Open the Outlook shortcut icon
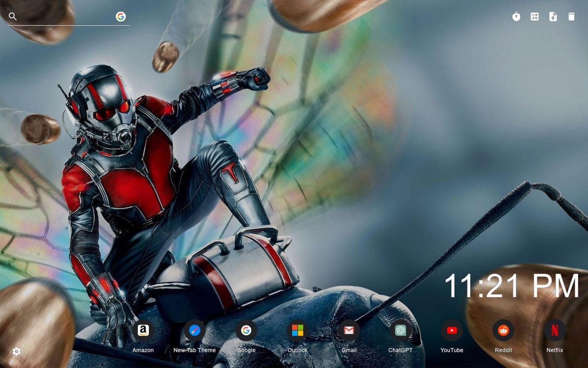588x368 pixels. [x=298, y=330]
